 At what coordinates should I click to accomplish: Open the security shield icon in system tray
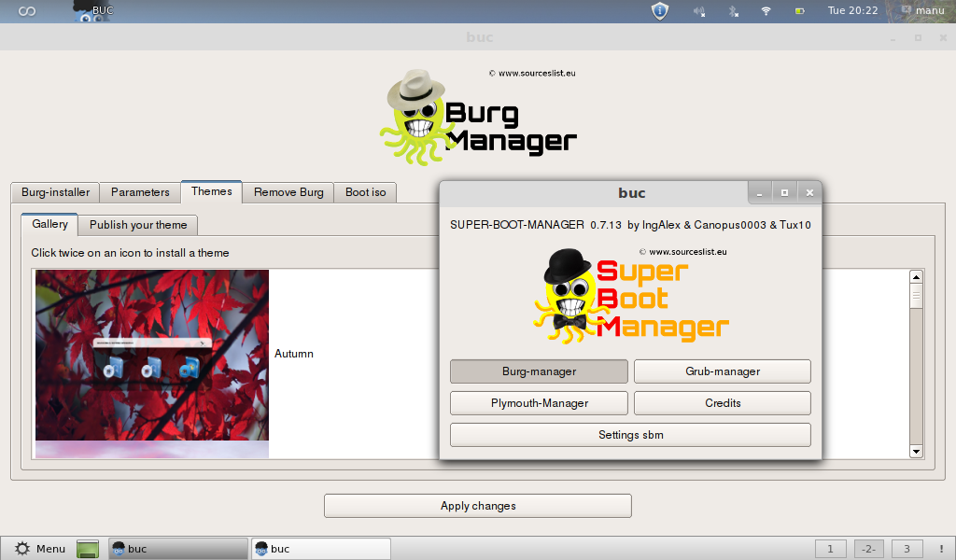click(659, 11)
